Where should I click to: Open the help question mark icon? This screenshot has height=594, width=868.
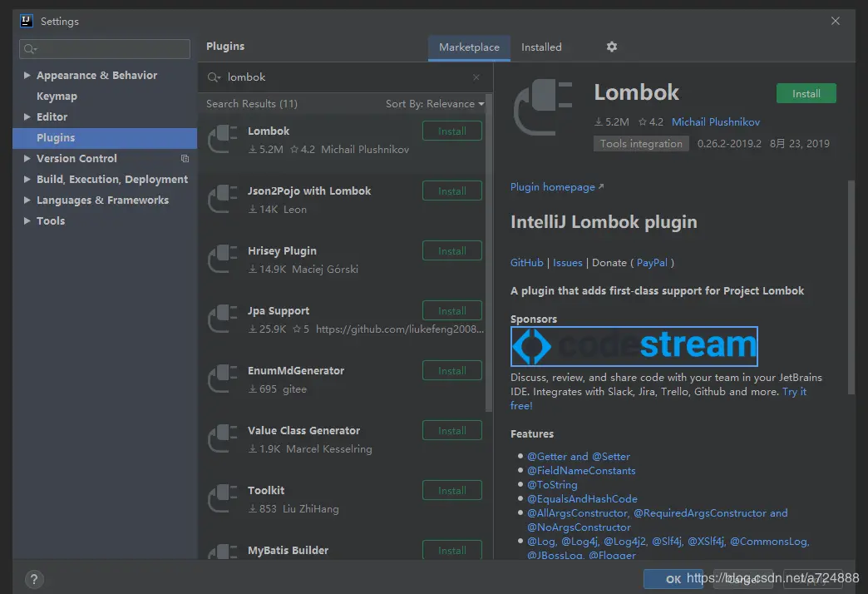coord(34,579)
